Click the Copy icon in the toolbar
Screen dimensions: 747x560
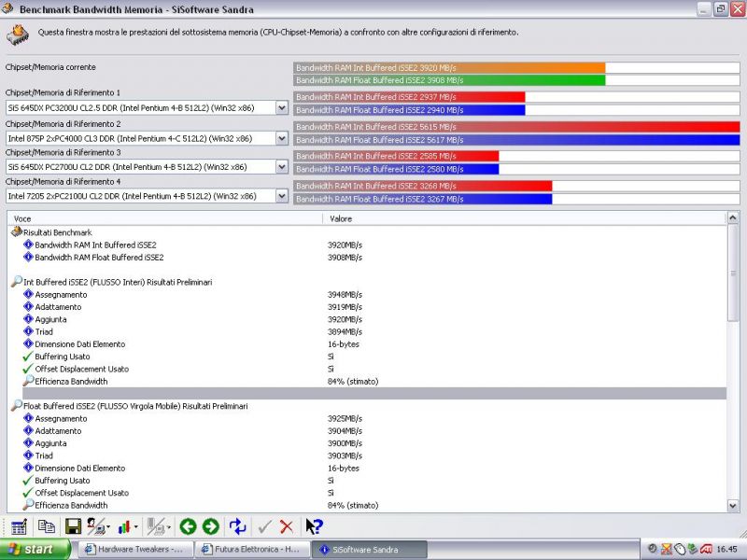click(46, 526)
